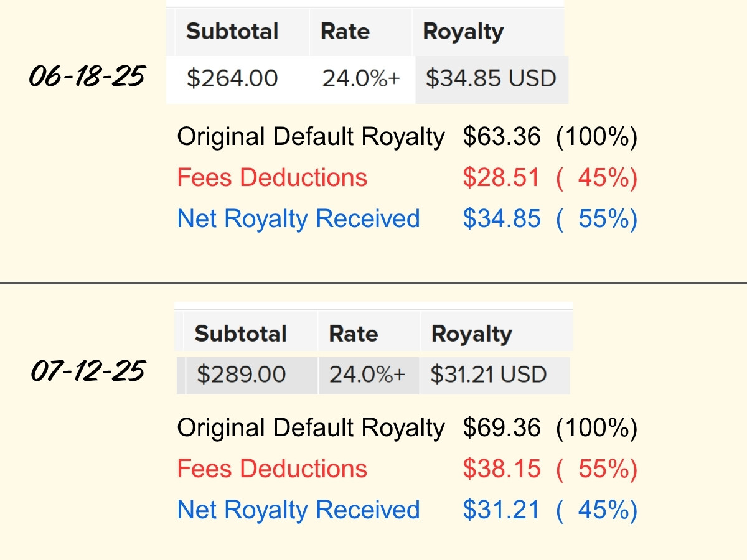Click the 24.0%+ rate in first table

point(361,78)
